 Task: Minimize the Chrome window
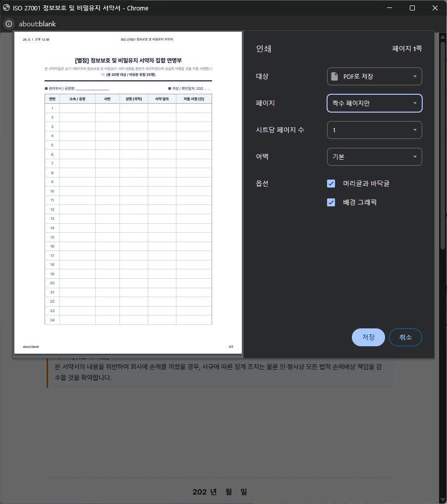[x=390, y=8]
